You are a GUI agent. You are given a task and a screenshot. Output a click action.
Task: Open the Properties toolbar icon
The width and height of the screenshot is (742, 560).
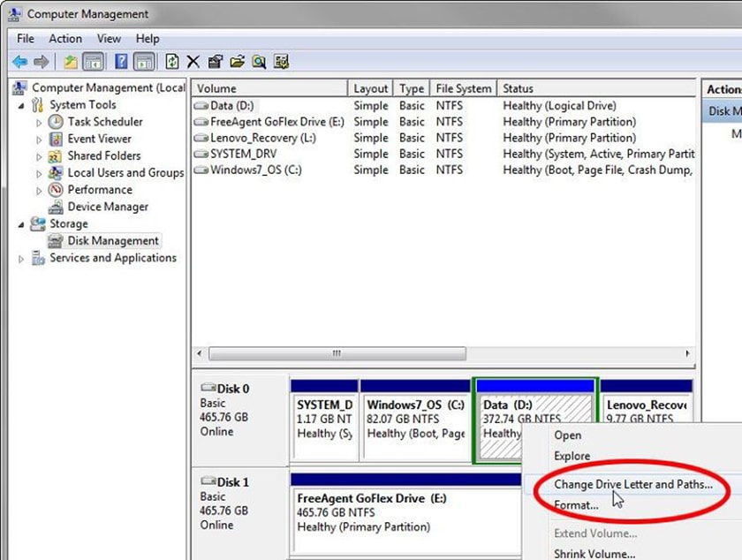[x=216, y=61]
